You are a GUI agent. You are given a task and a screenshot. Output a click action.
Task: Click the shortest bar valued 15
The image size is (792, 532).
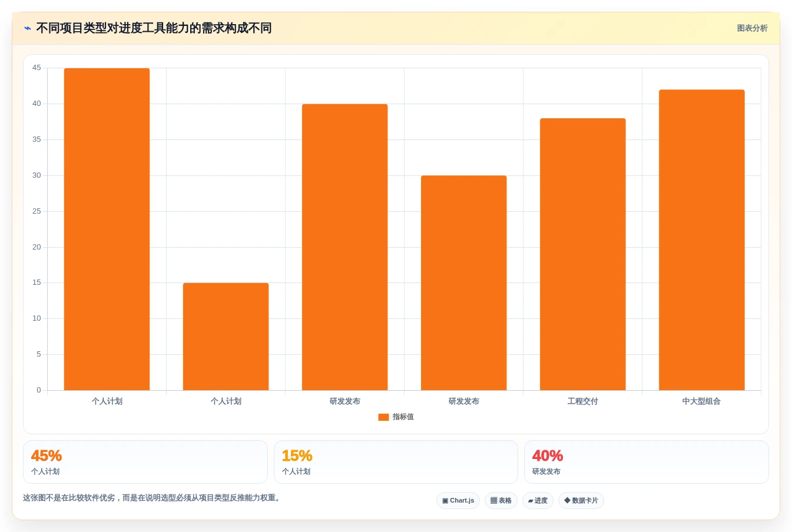(226, 337)
